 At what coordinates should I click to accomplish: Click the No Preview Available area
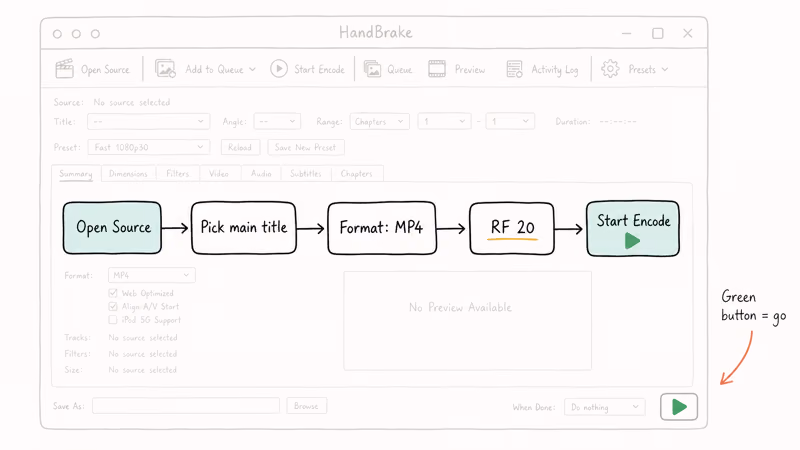click(467, 320)
